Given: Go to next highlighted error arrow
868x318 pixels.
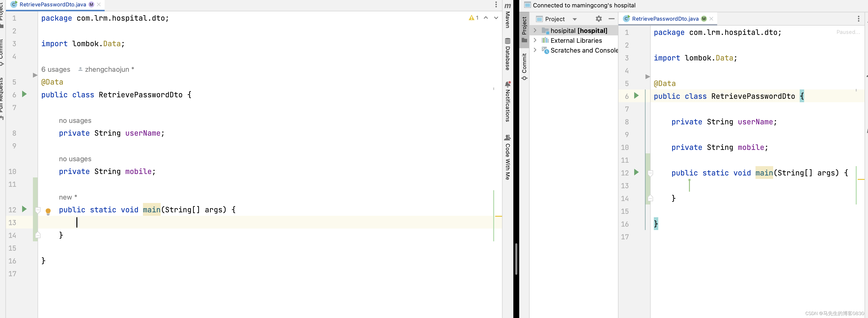Looking at the screenshot, I should [496, 18].
